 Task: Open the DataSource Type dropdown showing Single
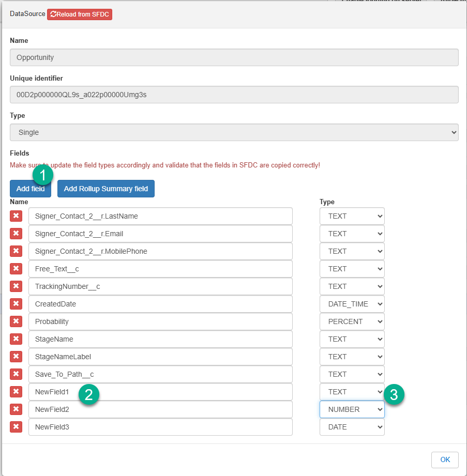point(234,132)
